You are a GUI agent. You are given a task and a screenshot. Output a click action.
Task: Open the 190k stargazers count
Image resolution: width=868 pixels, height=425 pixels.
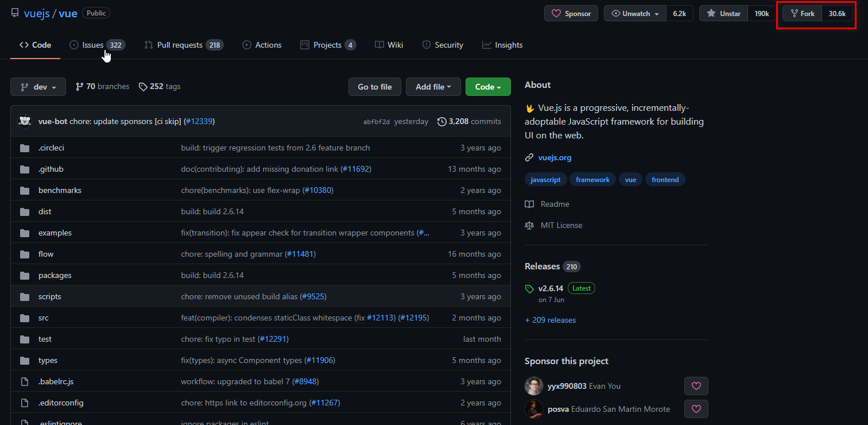[762, 13]
